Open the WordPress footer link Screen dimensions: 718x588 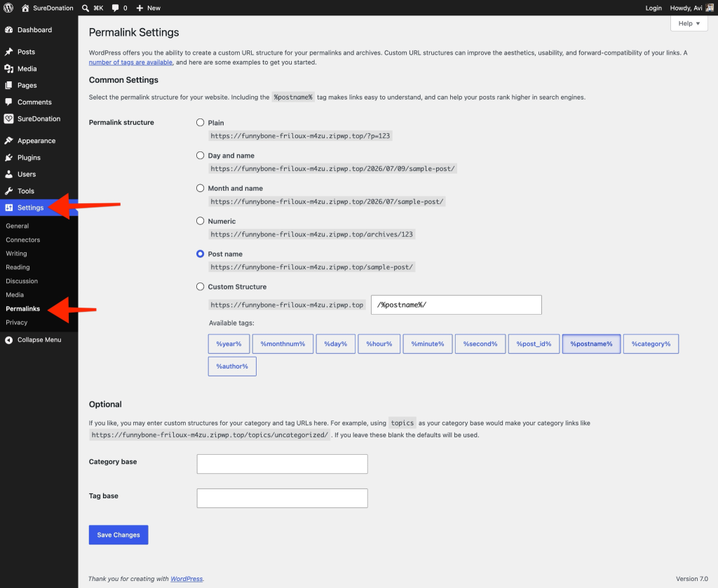pos(187,579)
